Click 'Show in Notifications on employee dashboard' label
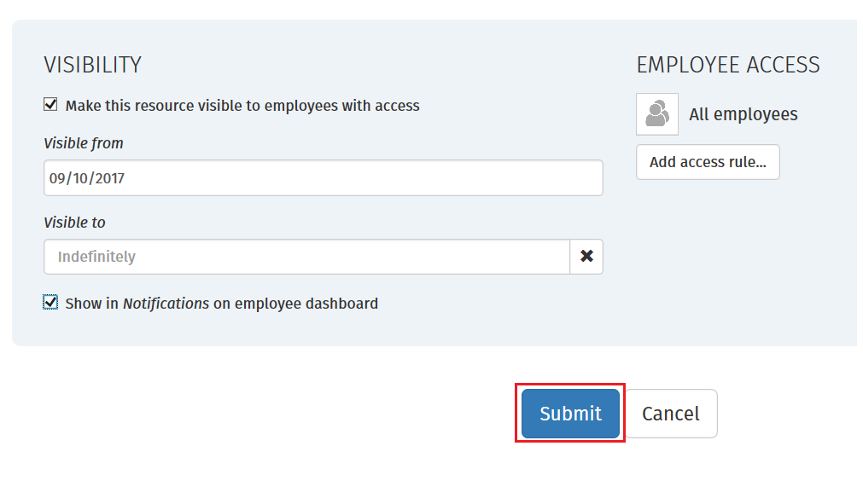 click(221, 304)
